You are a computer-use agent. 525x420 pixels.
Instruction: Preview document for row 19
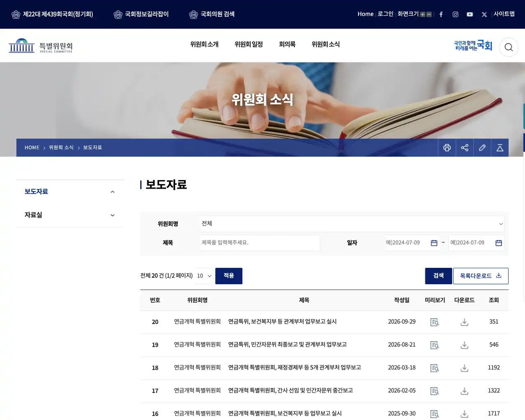point(435,345)
